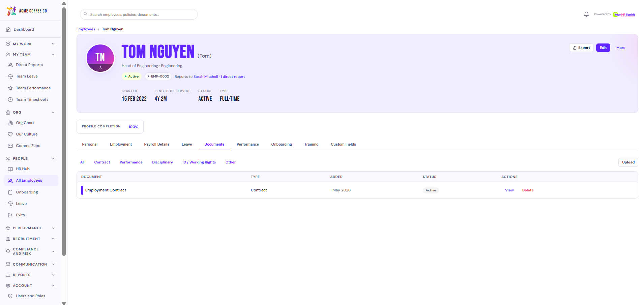Click the HR Hub book icon

click(x=10, y=169)
